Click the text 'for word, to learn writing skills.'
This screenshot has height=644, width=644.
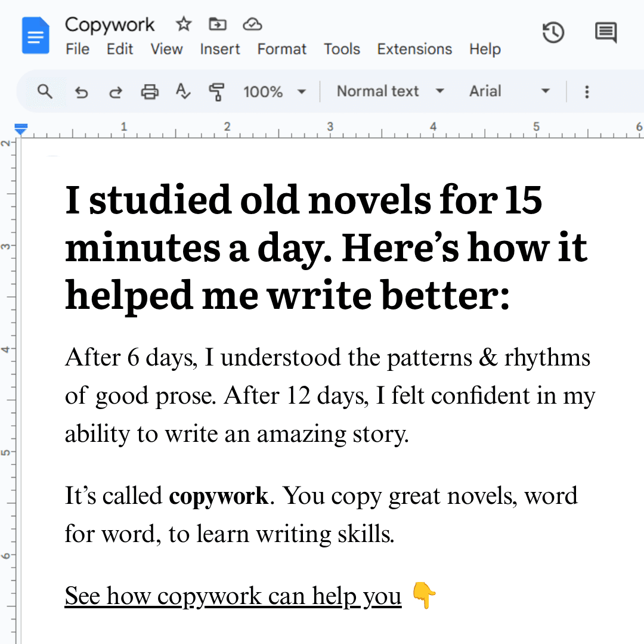(230, 534)
